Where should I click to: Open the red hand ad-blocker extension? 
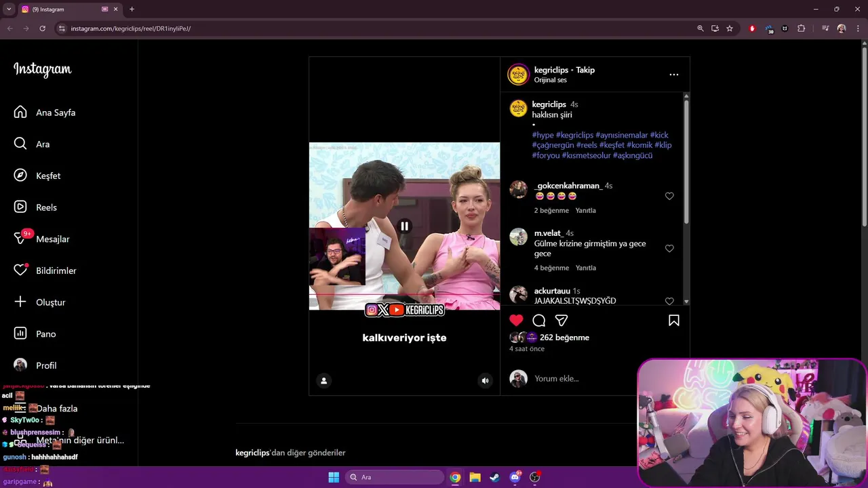click(x=752, y=28)
